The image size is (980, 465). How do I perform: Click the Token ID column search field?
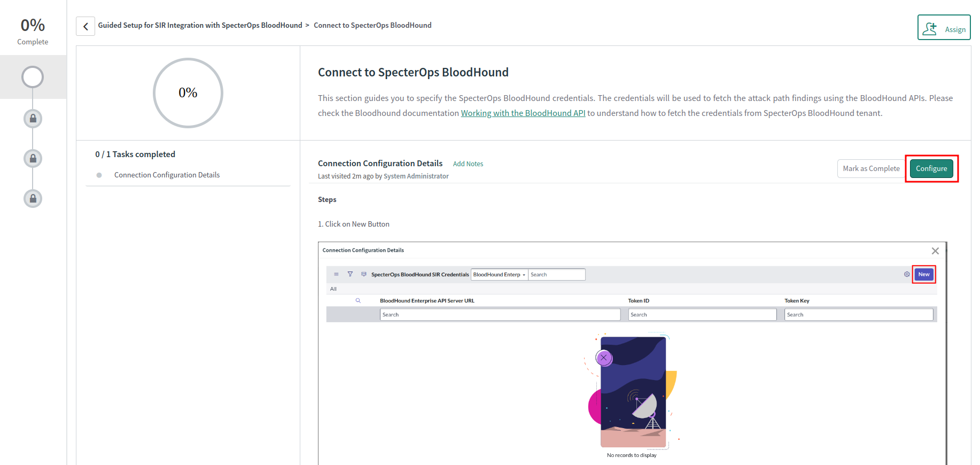tap(702, 315)
